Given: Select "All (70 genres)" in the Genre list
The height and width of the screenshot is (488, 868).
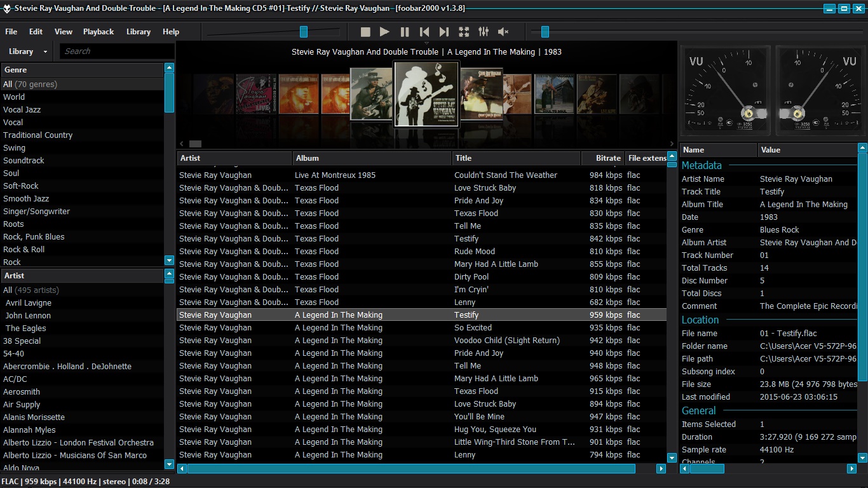Looking at the screenshot, I should pyautogui.click(x=83, y=85).
